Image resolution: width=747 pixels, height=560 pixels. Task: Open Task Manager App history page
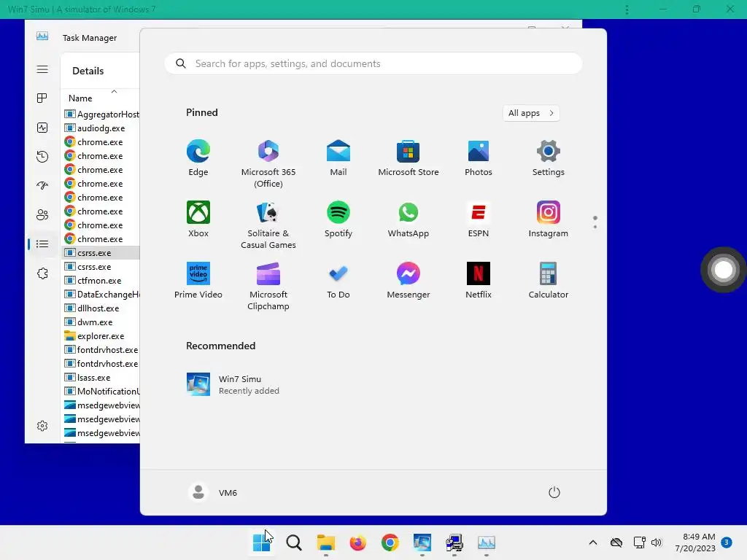(42, 157)
